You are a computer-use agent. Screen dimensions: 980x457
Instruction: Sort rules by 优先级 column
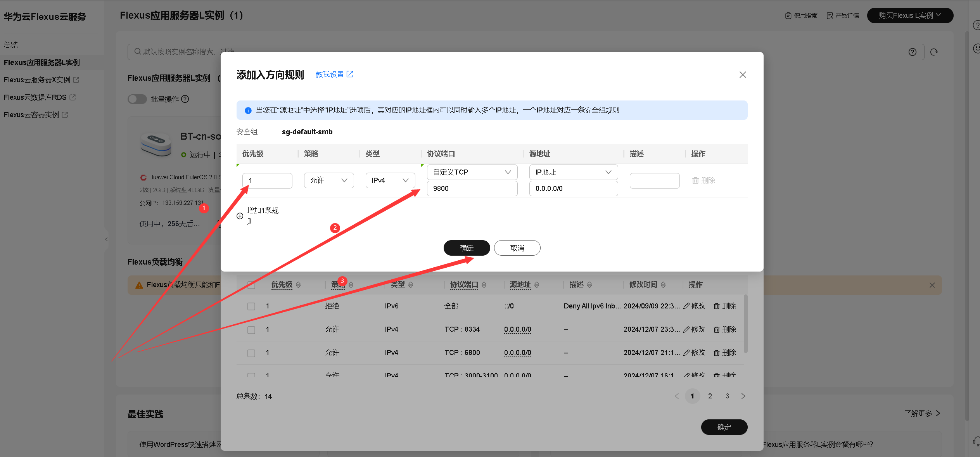(x=298, y=285)
